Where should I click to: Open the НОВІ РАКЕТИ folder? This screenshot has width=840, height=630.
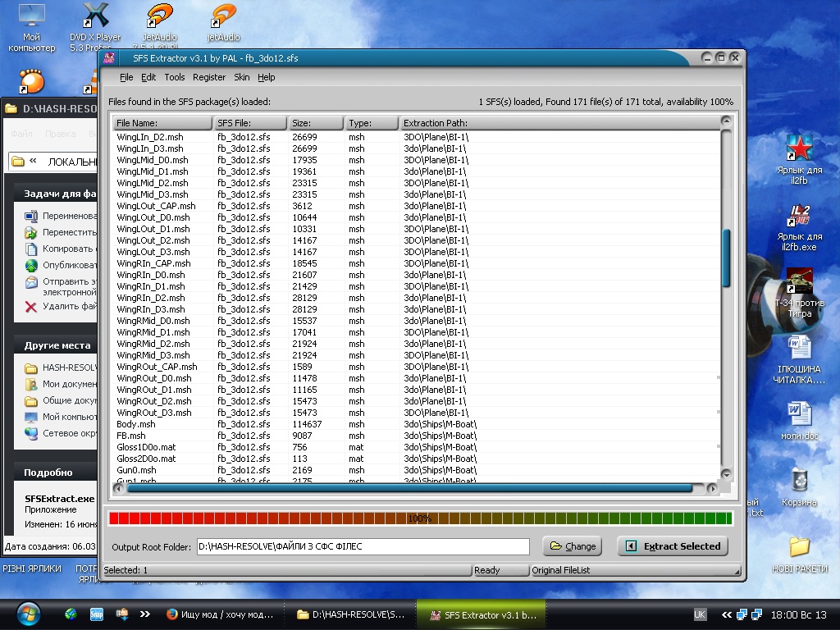click(799, 555)
